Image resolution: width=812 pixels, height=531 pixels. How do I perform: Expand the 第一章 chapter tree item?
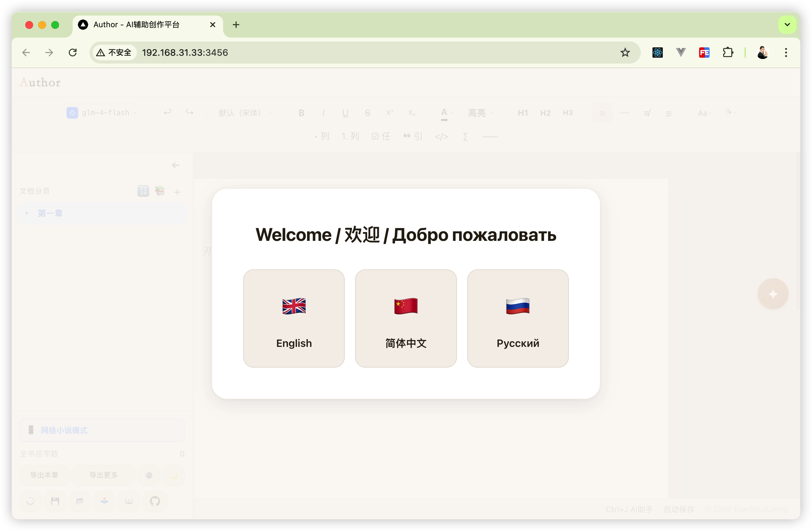(27, 213)
